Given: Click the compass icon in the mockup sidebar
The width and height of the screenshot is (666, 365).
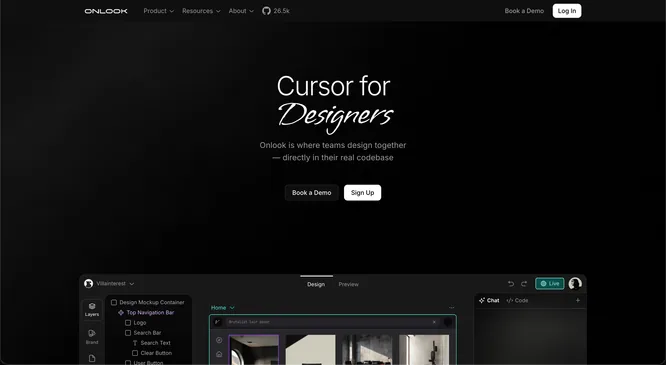Looking at the screenshot, I should point(219,340).
